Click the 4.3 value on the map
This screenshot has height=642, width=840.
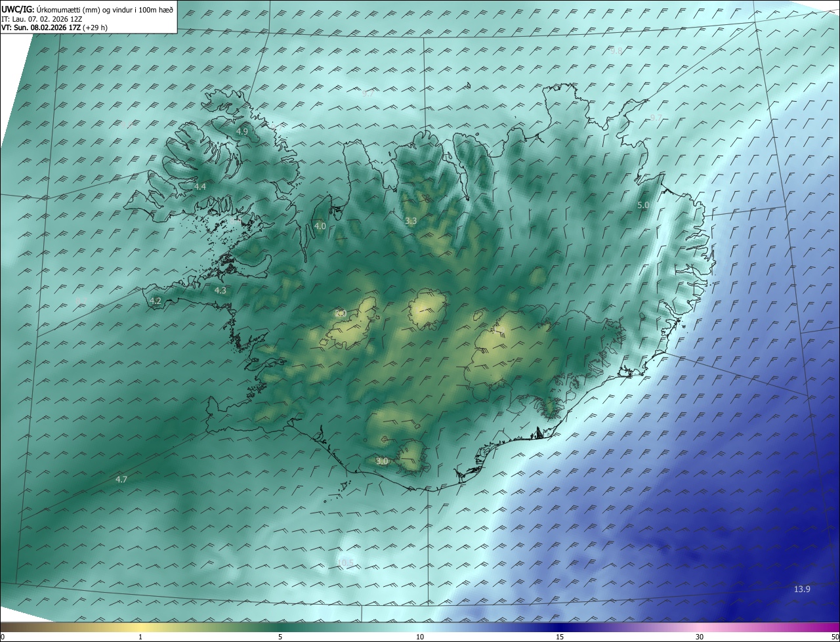coord(220,290)
